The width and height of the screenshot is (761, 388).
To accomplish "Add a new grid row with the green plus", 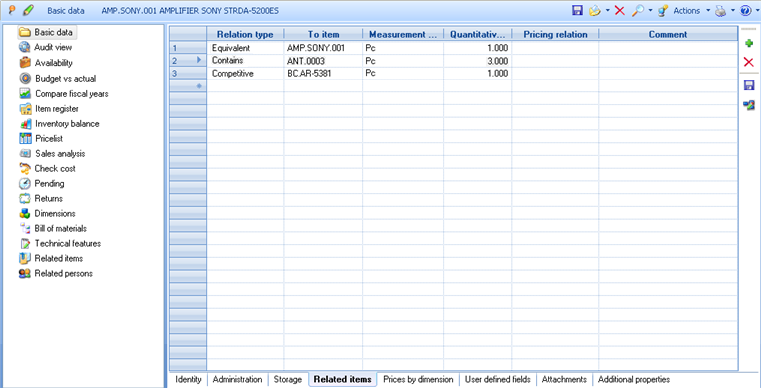I will (x=749, y=44).
